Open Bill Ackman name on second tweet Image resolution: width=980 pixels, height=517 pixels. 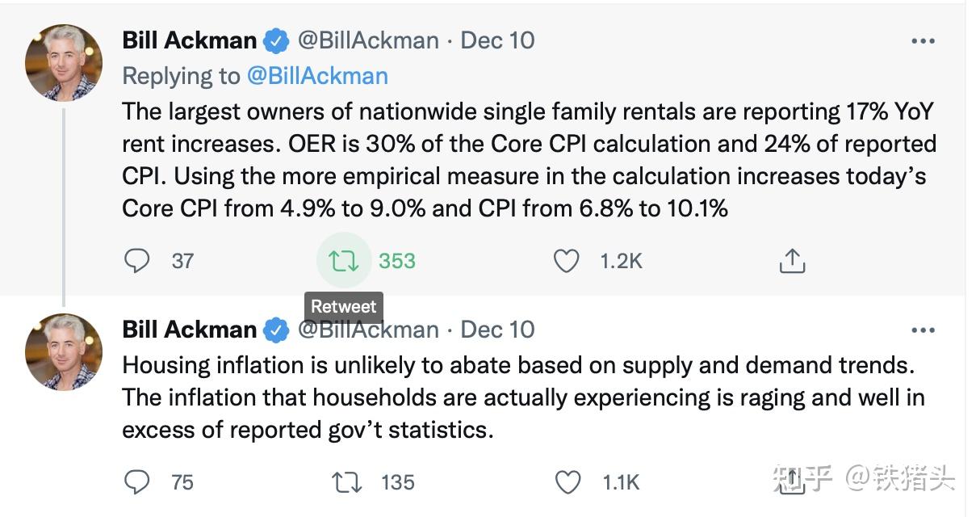click(189, 330)
